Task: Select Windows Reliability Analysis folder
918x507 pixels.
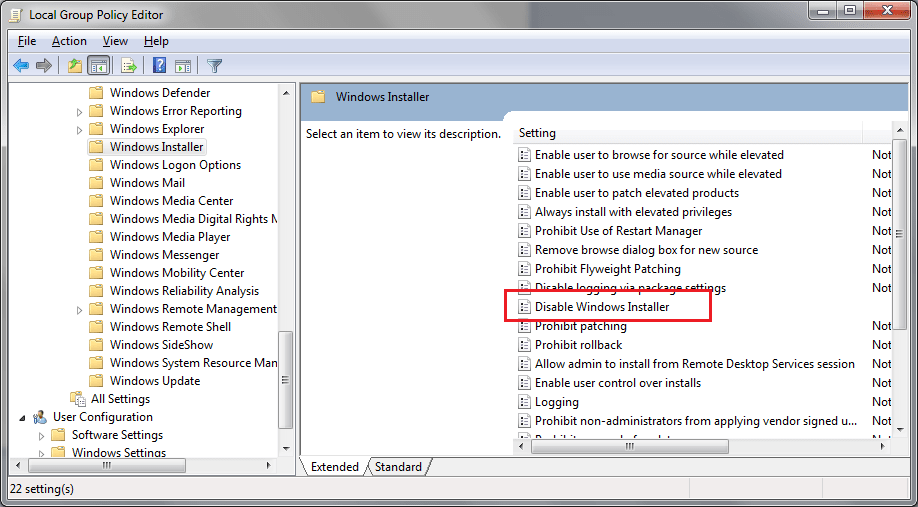Action: [184, 291]
